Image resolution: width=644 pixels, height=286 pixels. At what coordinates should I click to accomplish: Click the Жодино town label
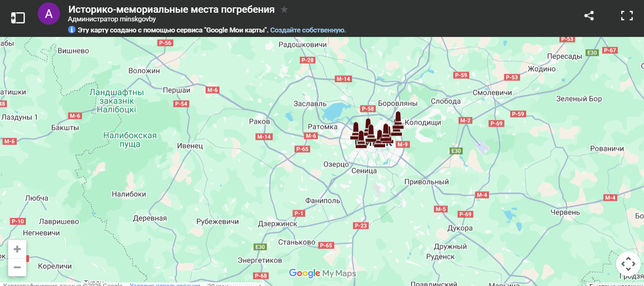(541, 69)
